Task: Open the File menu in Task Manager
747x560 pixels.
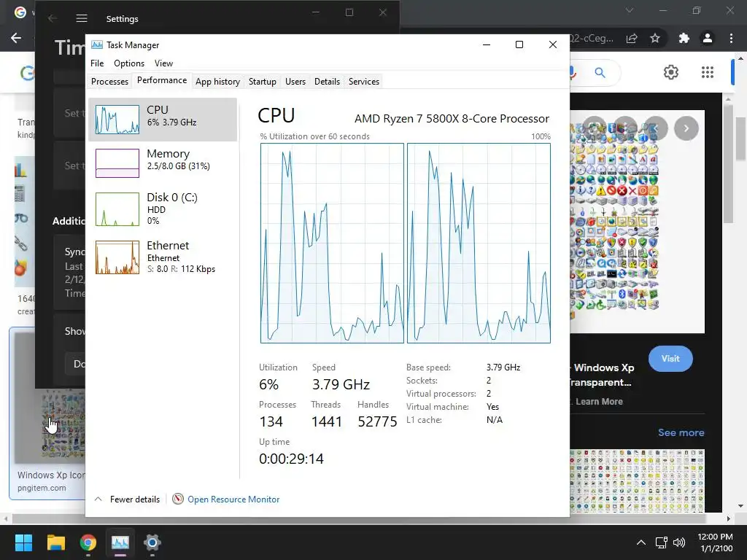Action: (x=97, y=63)
